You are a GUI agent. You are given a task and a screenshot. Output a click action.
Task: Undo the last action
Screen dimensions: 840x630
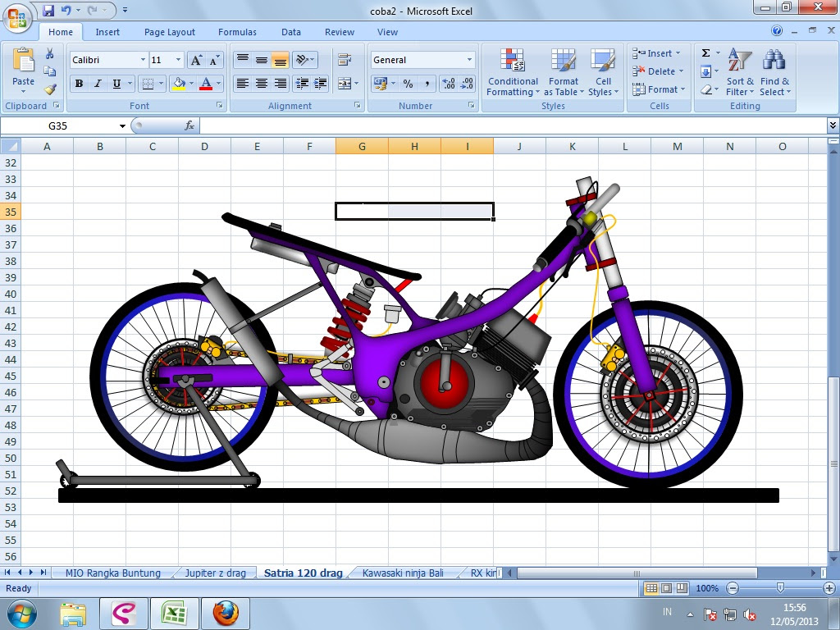pyautogui.click(x=66, y=10)
